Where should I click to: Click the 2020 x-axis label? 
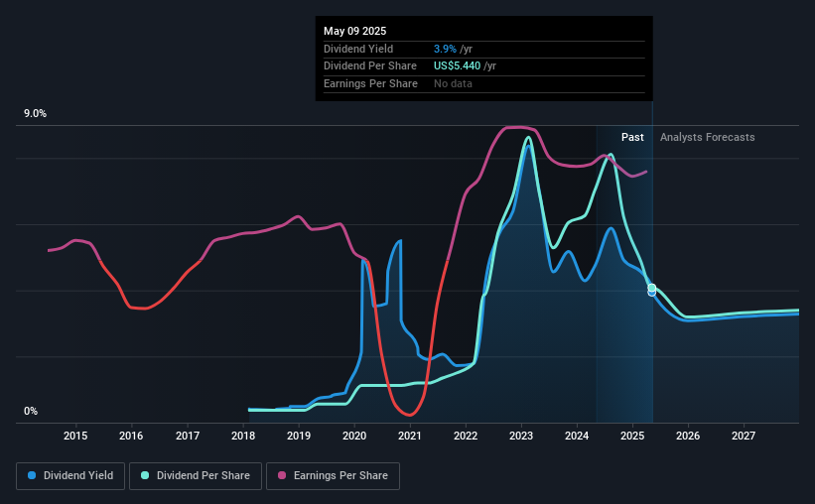(x=354, y=436)
